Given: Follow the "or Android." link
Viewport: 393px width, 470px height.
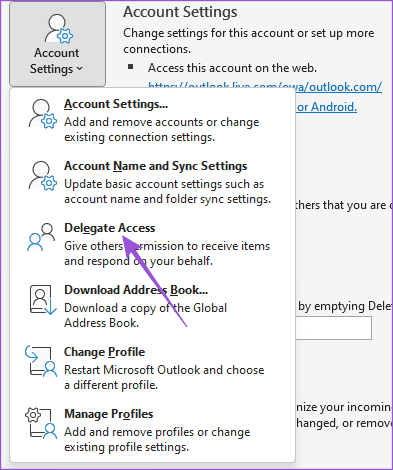Looking at the screenshot, I should click(x=327, y=107).
